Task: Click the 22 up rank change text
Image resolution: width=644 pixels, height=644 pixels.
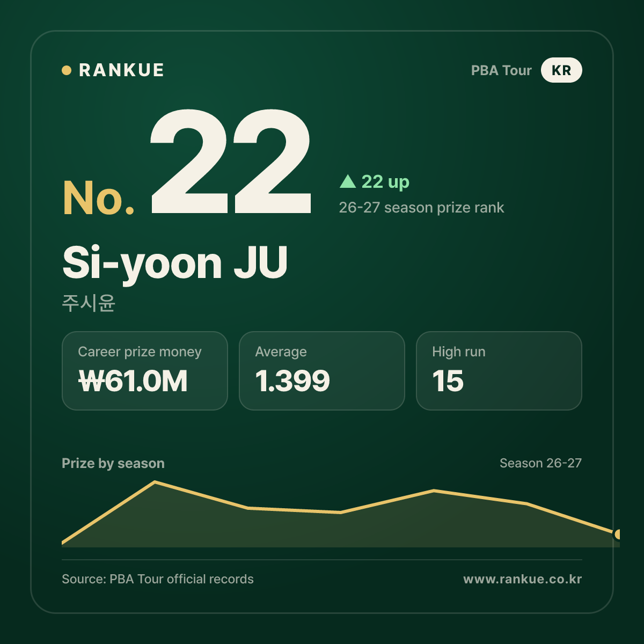Action: pos(385,182)
